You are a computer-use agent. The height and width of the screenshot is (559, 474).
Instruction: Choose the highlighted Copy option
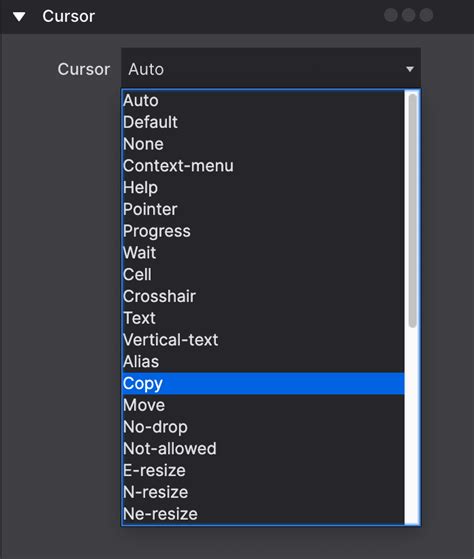pos(263,384)
